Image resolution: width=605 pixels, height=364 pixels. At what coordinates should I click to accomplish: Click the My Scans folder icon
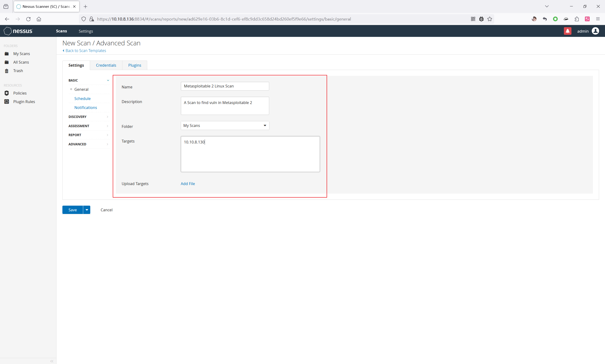click(x=7, y=54)
